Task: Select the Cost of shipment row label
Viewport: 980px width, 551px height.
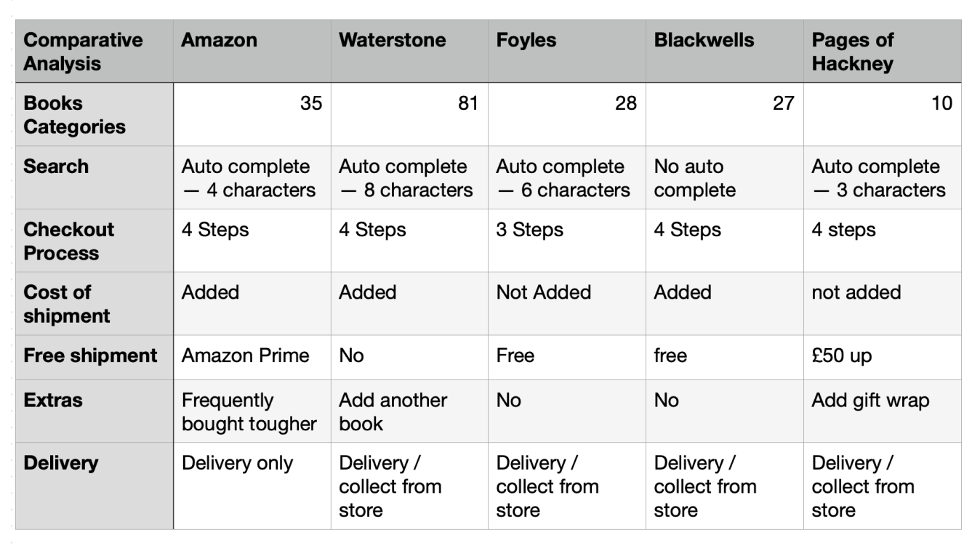Action: [x=95, y=303]
